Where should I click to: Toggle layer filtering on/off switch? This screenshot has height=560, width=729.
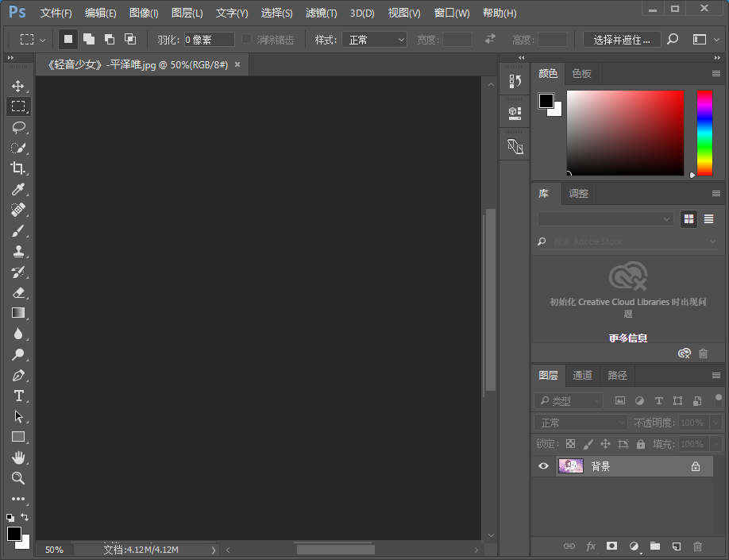[719, 400]
